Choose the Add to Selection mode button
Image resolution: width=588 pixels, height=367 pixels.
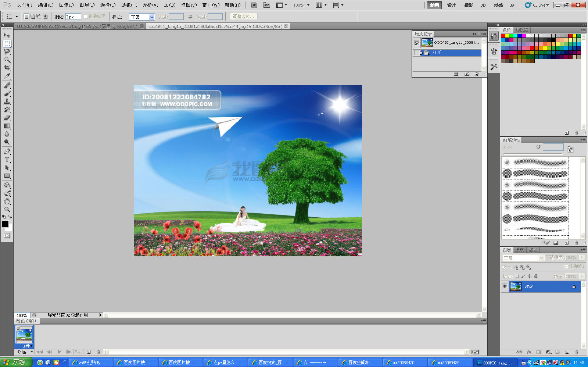coord(33,17)
